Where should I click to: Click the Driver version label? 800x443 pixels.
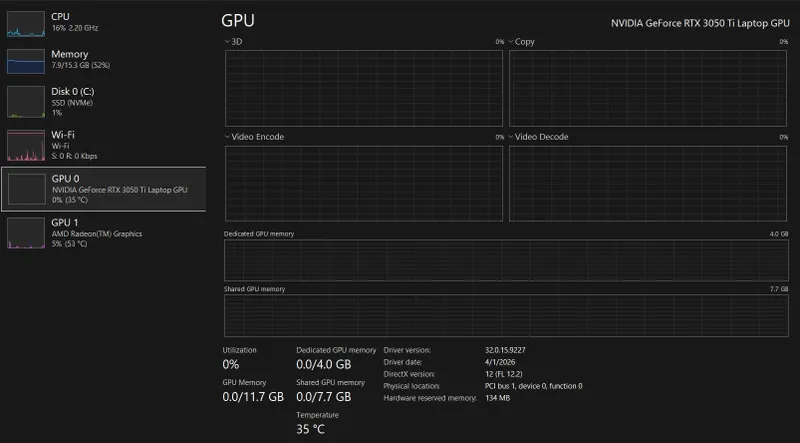tap(407, 350)
